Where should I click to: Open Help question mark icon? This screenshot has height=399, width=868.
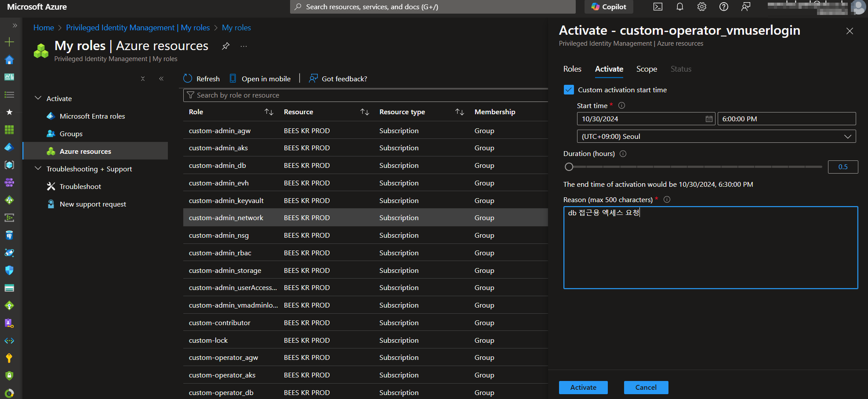[724, 7]
